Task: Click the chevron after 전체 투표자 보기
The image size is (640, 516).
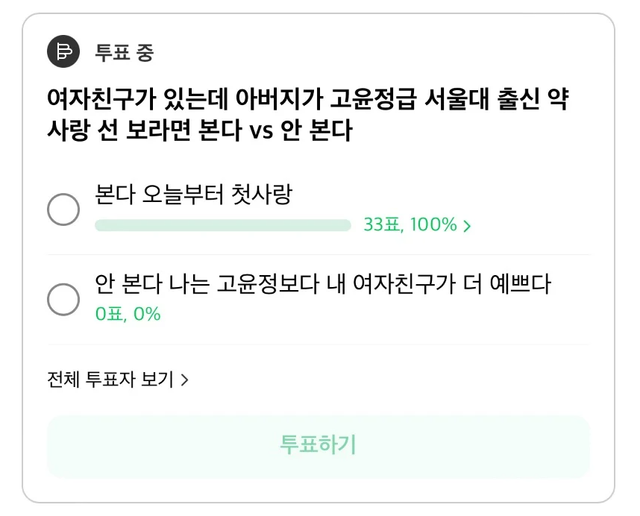Action: tap(185, 380)
